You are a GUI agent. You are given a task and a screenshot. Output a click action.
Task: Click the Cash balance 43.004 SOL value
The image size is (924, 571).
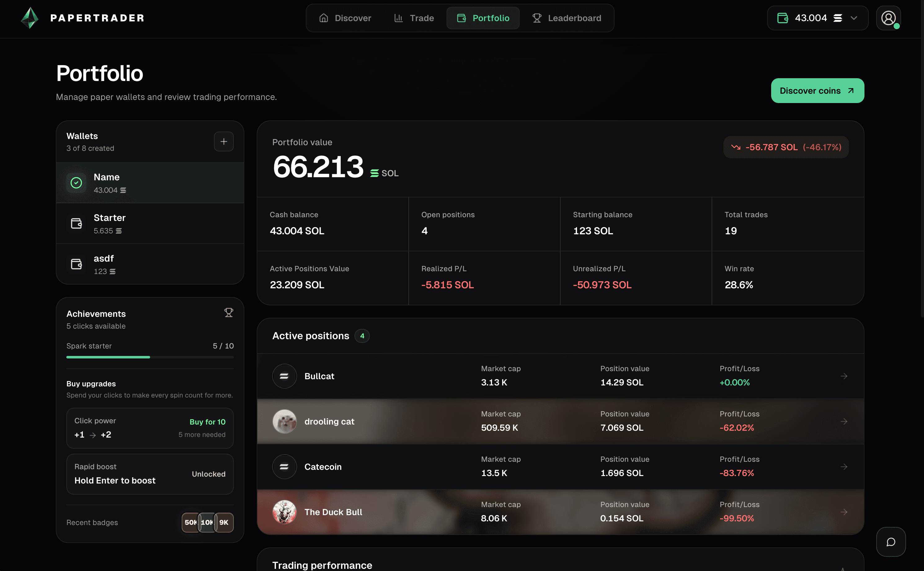[x=297, y=231]
